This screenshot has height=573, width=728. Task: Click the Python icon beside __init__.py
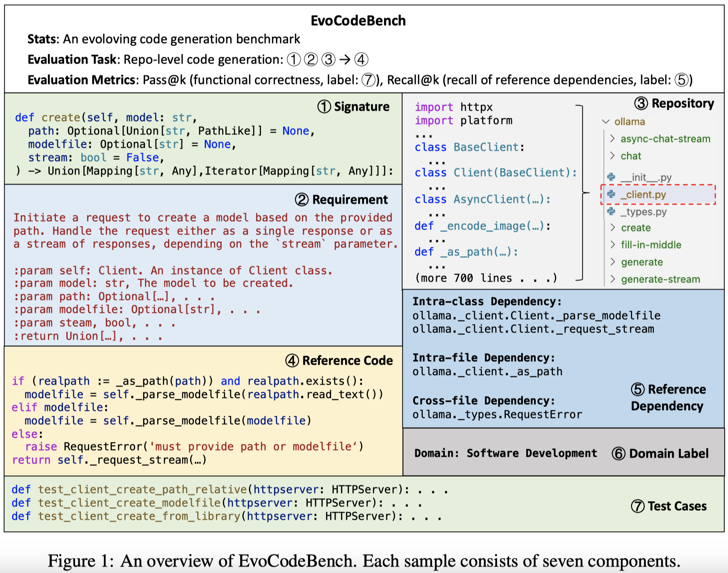pos(611,177)
